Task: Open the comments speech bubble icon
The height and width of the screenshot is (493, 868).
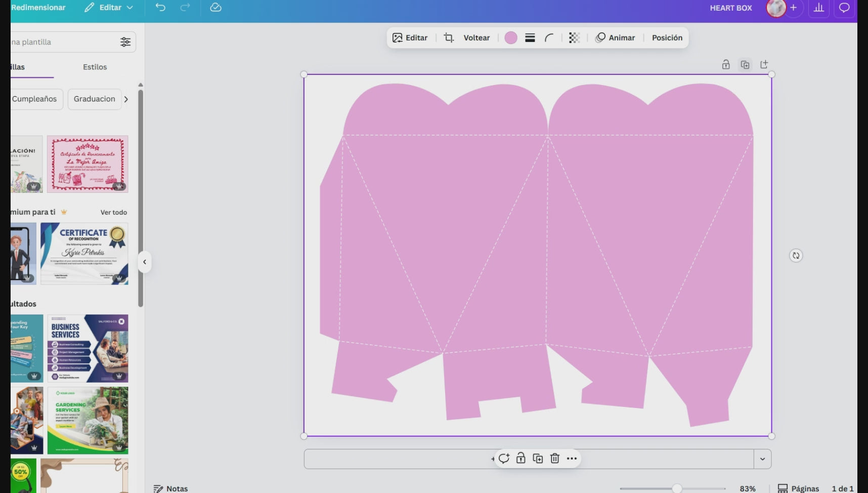Action: point(844,8)
